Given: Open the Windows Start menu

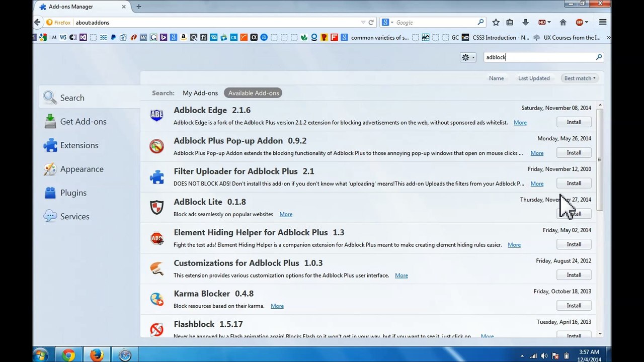Looking at the screenshot, I should tap(41, 355).
